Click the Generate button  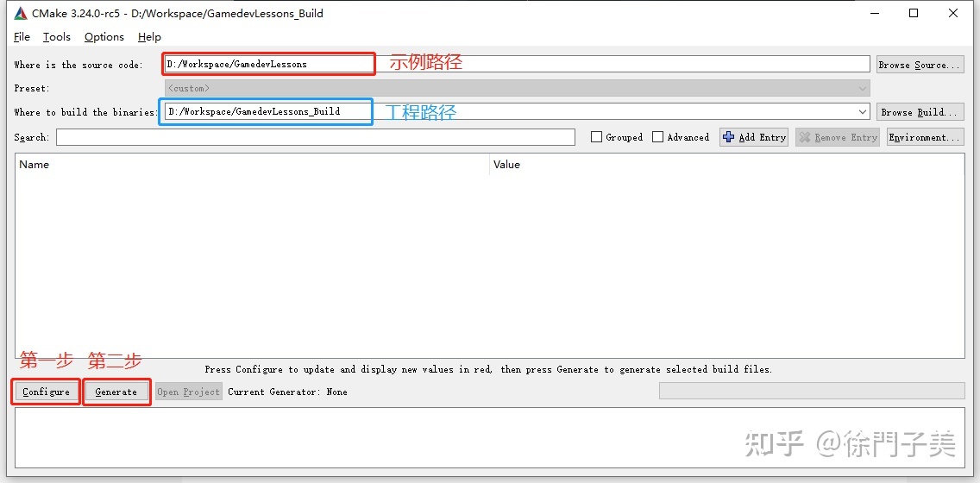tap(116, 392)
